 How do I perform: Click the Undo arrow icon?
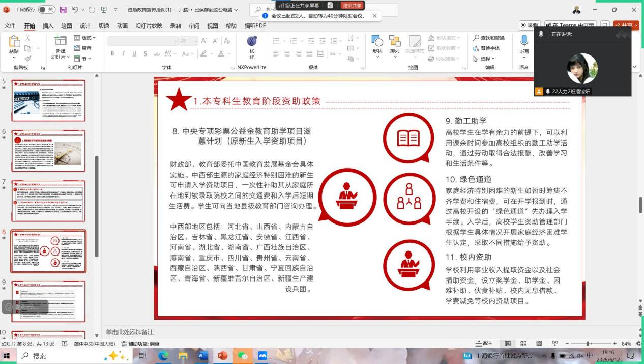pyautogui.click(x=75, y=10)
